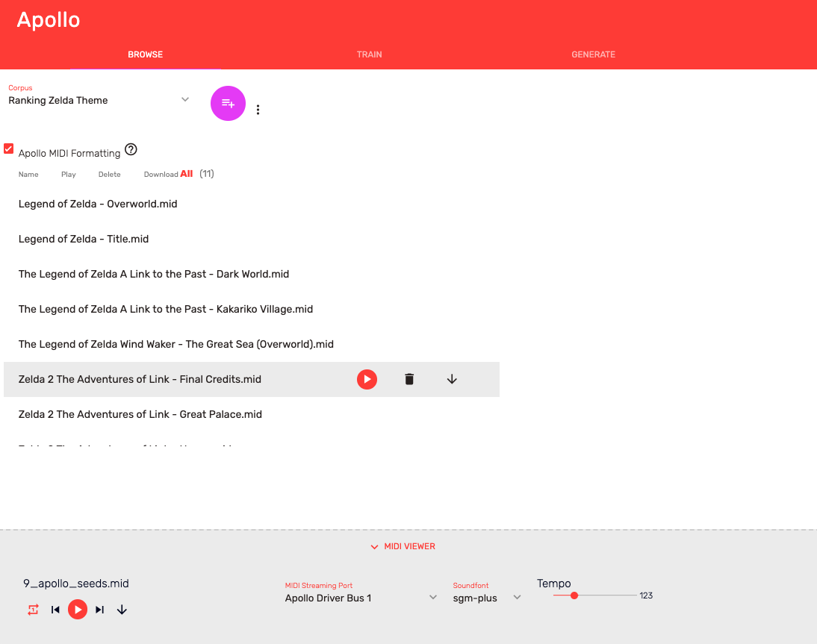Download Final Credits.mid with the arrow icon

(452, 379)
